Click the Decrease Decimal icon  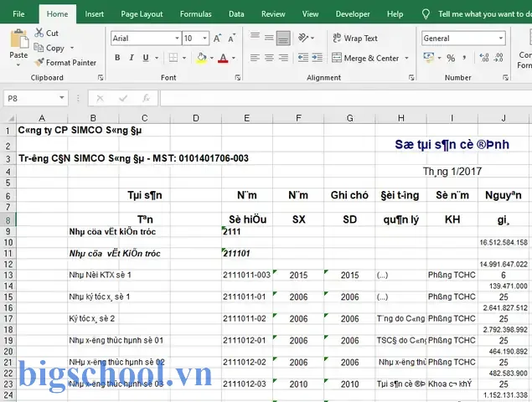498,58
